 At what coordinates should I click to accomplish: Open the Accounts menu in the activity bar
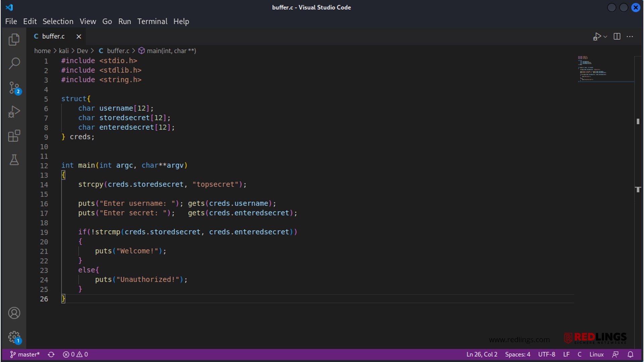pyautogui.click(x=14, y=313)
